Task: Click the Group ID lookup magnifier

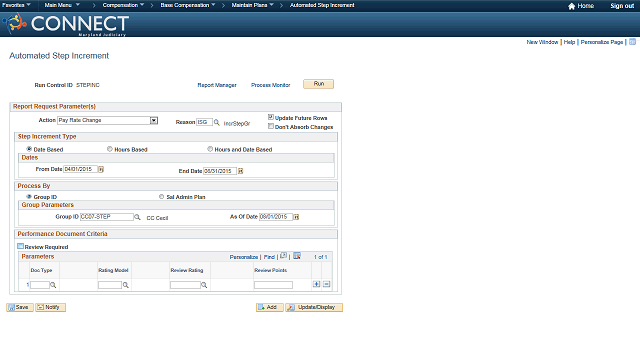Action: coord(138,217)
